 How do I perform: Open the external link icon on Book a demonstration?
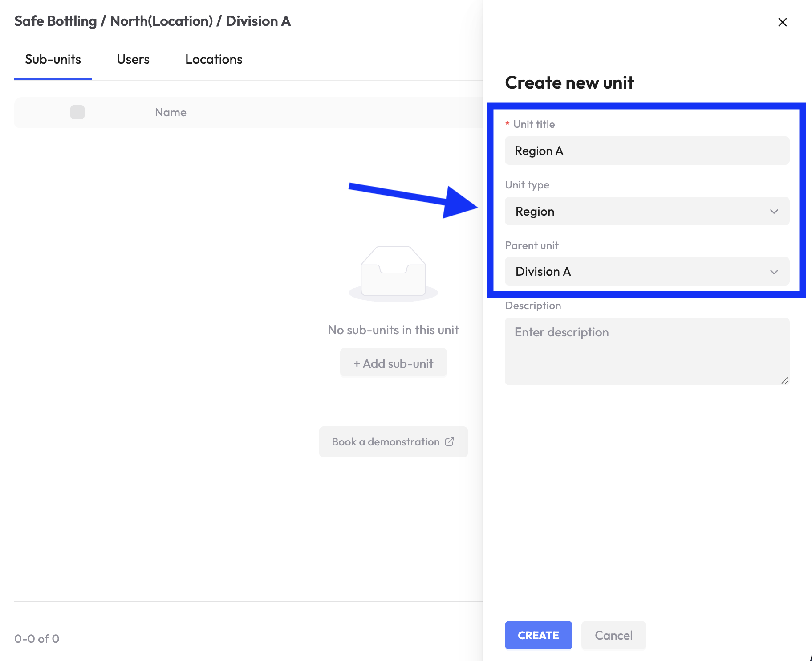[x=450, y=441]
